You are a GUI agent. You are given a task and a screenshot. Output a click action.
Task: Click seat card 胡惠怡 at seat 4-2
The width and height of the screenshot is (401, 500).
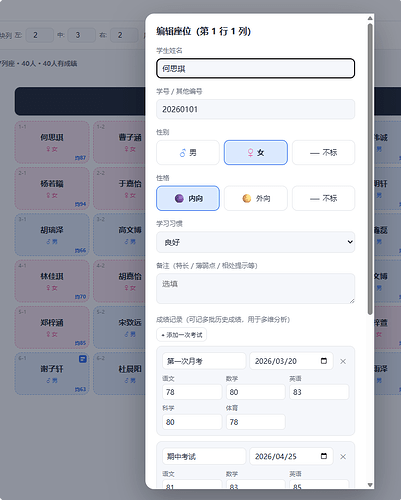pyautogui.click(x=119, y=281)
